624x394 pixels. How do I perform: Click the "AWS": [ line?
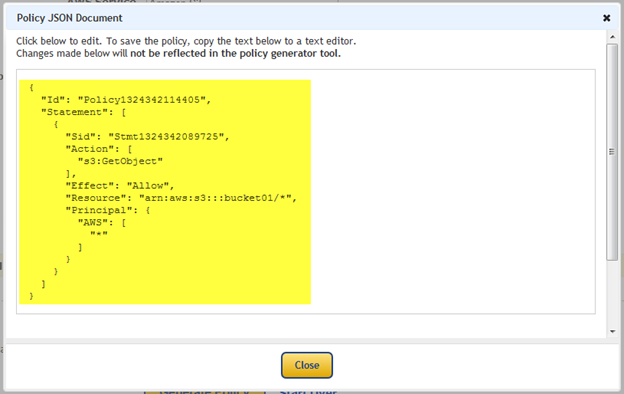coord(102,222)
